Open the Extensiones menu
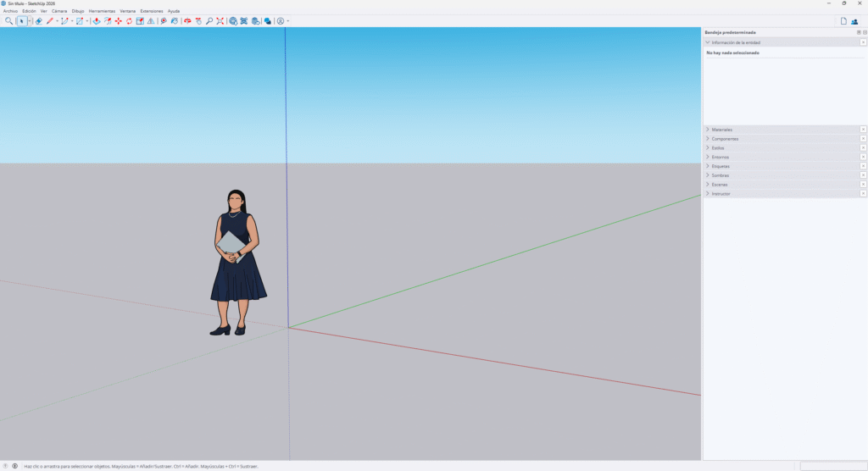 coord(152,11)
